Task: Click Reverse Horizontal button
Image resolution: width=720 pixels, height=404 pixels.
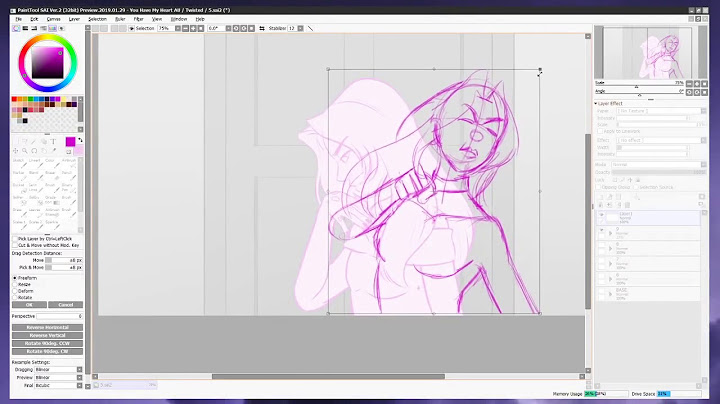Action: pos(47,328)
